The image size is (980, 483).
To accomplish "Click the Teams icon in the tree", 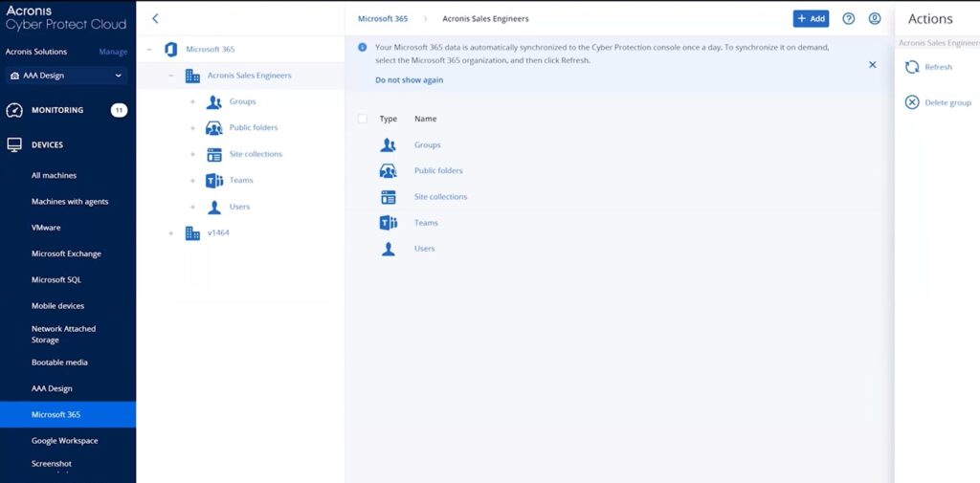I will (214, 181).
